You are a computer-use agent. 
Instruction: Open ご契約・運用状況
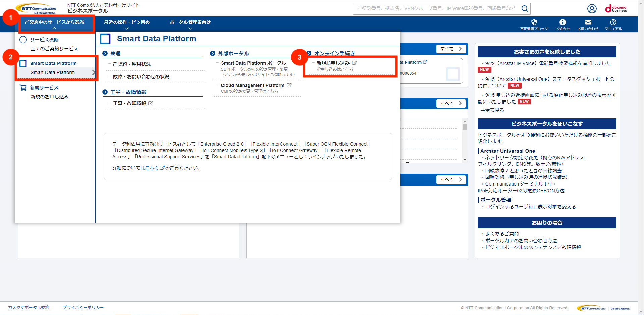click(132, 64)
